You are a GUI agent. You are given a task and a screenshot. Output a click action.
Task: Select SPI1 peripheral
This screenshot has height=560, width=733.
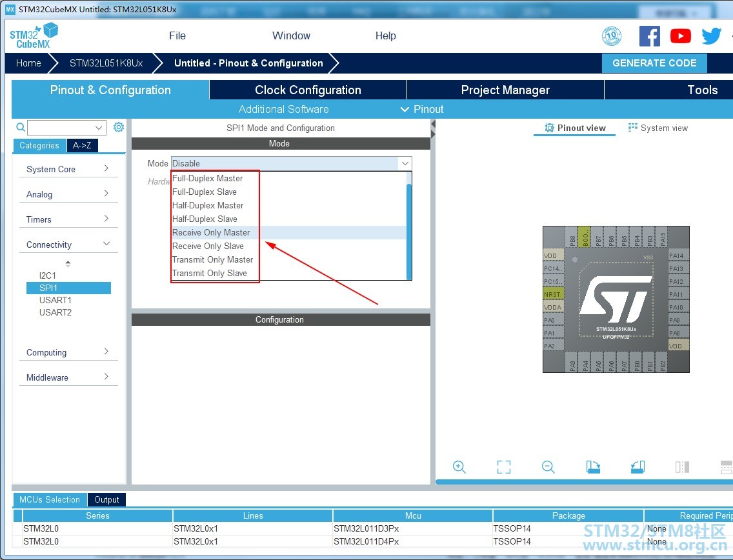tap(68, 288)
